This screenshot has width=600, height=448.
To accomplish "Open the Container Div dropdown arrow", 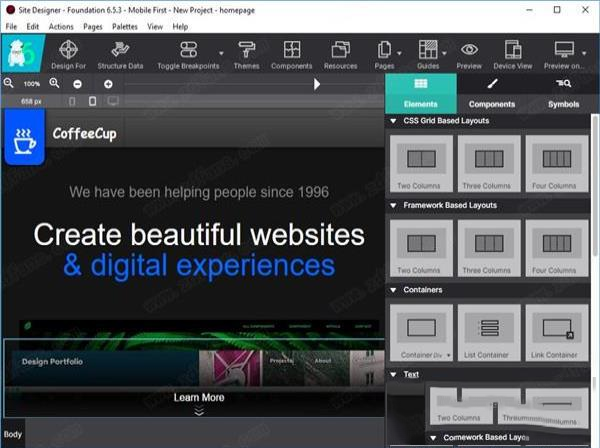I will coord(448,355).
